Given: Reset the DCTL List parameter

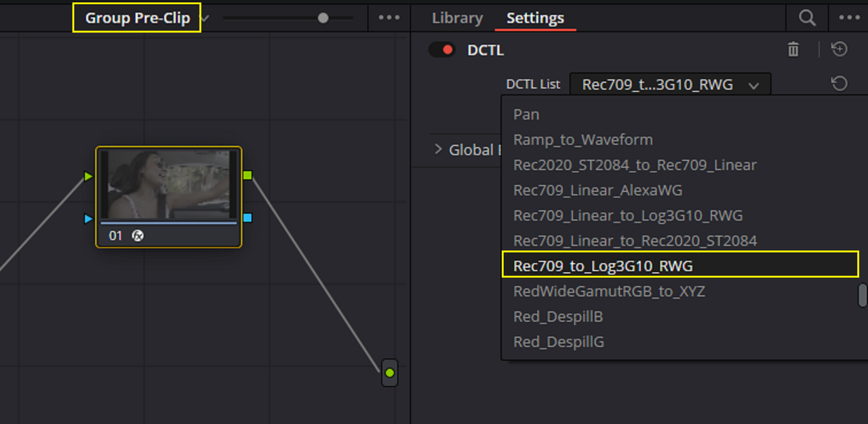Looking at the screenshot, I should (840, 83).
